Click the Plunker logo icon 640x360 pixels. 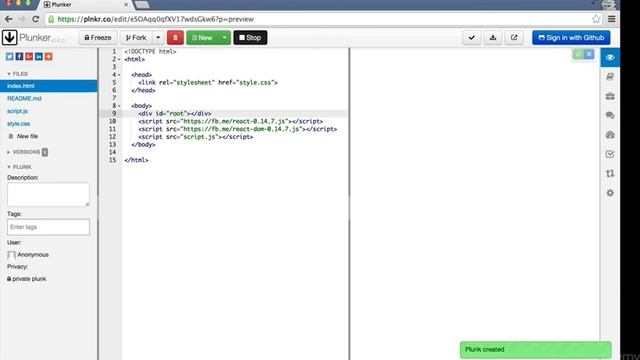pos(9,38)
